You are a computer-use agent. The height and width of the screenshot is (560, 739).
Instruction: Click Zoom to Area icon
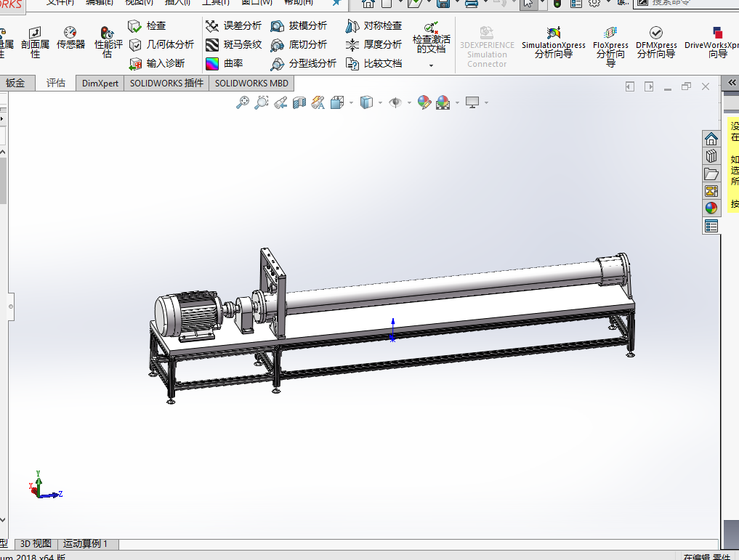coord(261,102)
